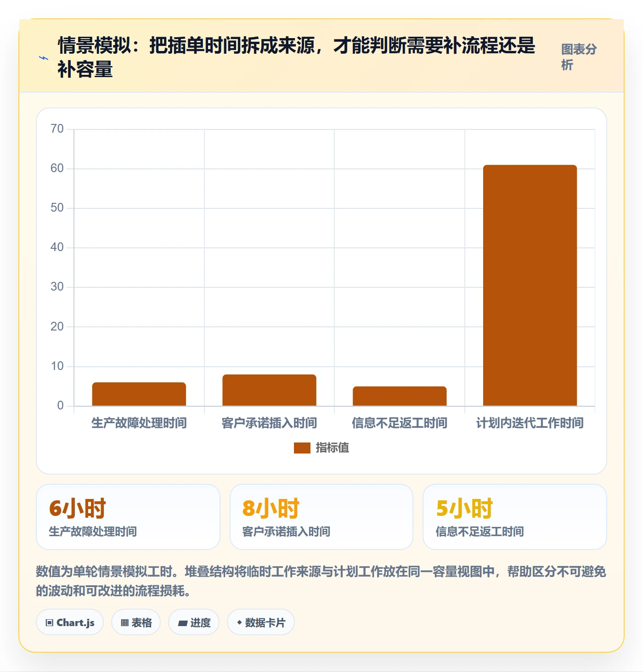Click the 20 y-axis tick value
The width and height of the screenshot is (643, 672).
(57, 327)
